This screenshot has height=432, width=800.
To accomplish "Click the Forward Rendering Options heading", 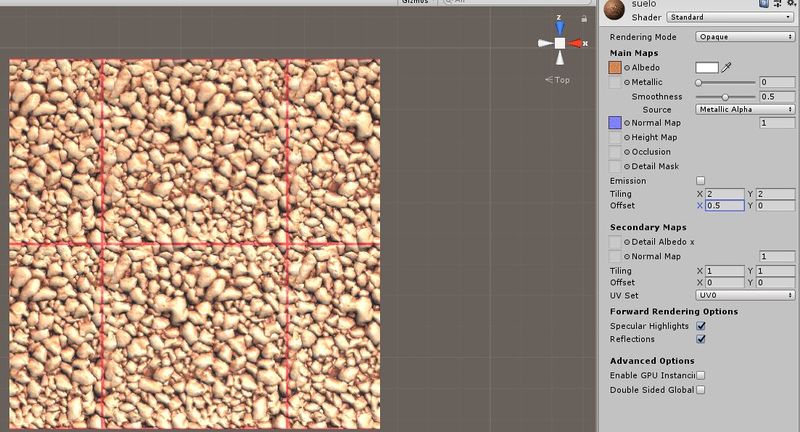I will tap(673, 312).
